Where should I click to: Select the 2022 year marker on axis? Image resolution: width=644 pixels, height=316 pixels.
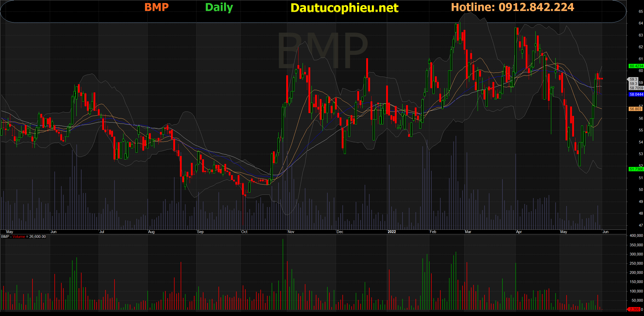pos(392,232)
